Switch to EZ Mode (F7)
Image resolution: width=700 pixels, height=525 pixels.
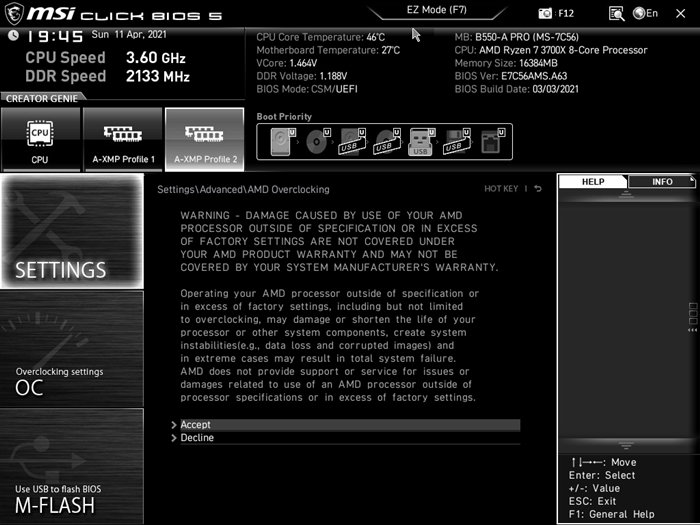(437, 10)
